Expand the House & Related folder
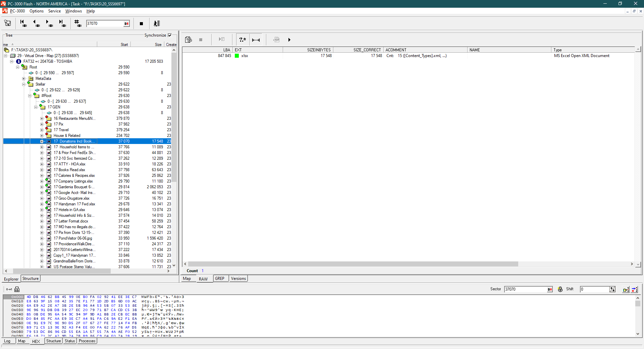This screenshot has width=644, height=349. (x=42, y=136)
